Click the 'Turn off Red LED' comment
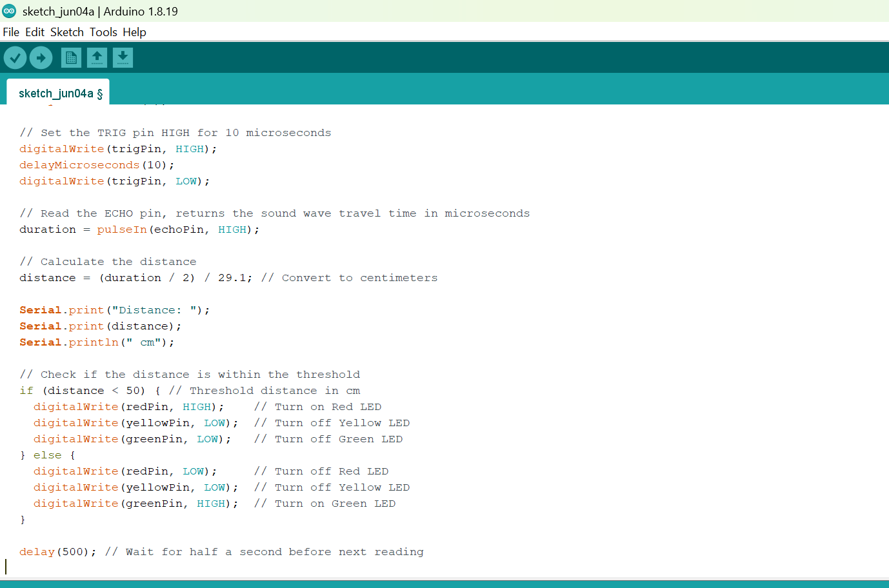The width and height of the screenshot is (889, 588). 321,471
